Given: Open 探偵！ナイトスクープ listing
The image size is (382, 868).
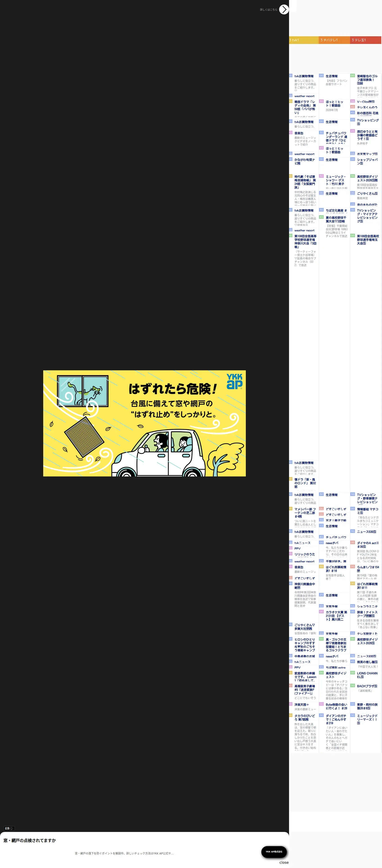Looking at the screenshot, I should [x=368, y=614].
